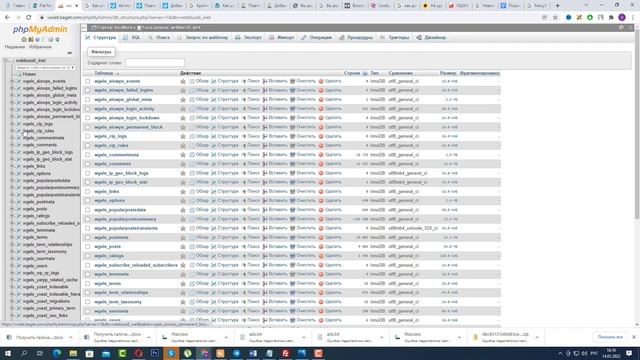This screenshot has width=640, height=360.
Task: Expand wgels_cip_logs tree node
Action: 12,124
